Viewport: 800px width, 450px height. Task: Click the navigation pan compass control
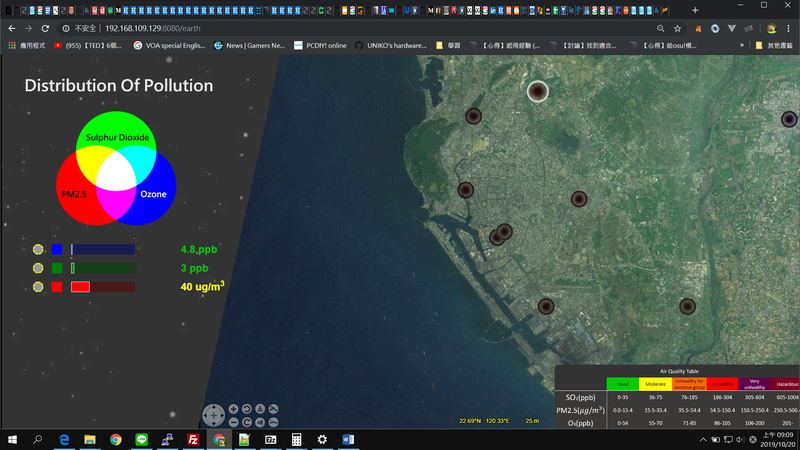[x=213, y=415]
